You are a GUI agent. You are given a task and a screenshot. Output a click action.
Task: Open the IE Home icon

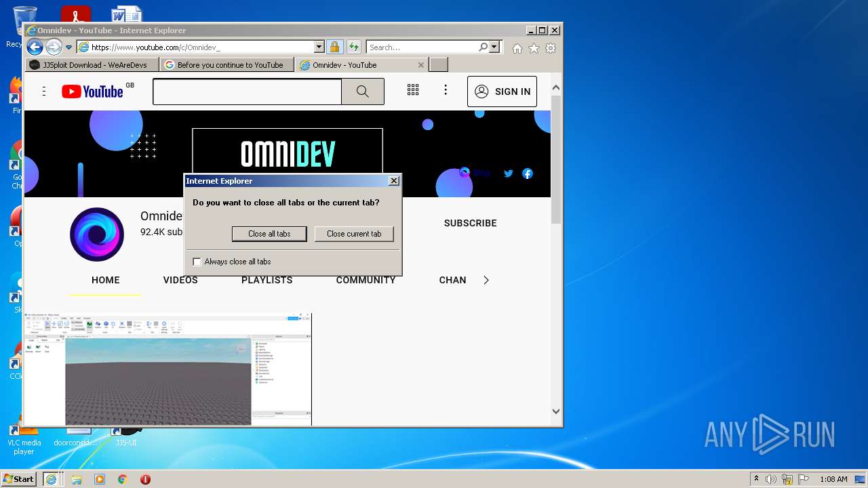[517, 48]
